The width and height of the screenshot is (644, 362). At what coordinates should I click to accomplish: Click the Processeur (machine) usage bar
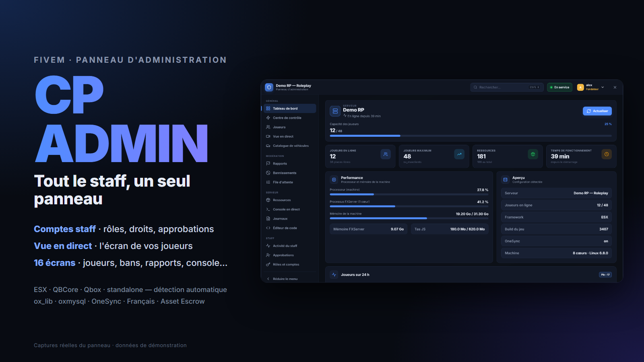(x=409, y=194)
